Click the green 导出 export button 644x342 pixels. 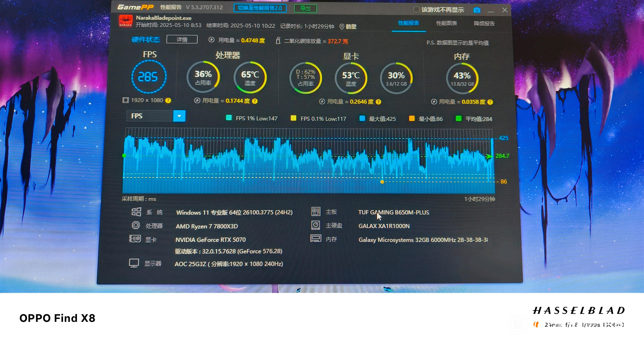(x=305, y=8)
